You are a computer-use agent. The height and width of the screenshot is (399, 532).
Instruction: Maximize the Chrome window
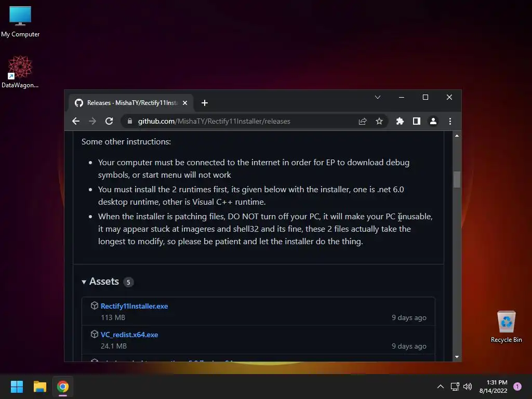click(425, 97)
